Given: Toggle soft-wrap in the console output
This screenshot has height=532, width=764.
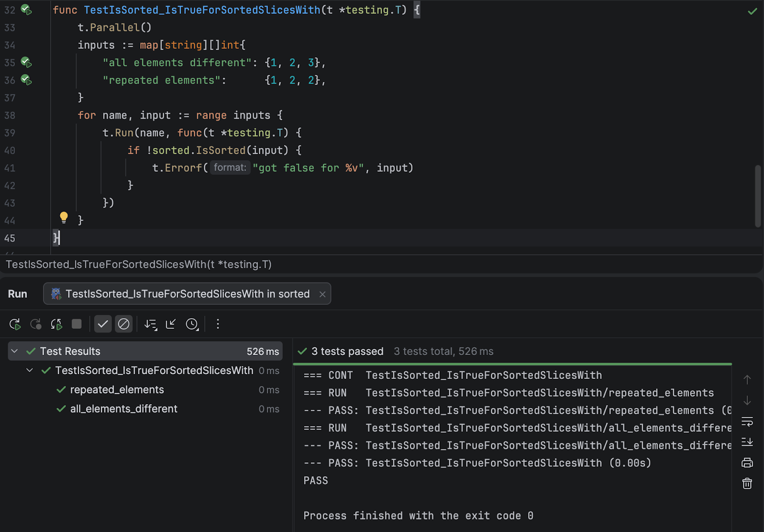Looking at the screenshot, I should (x=747, y=422).
